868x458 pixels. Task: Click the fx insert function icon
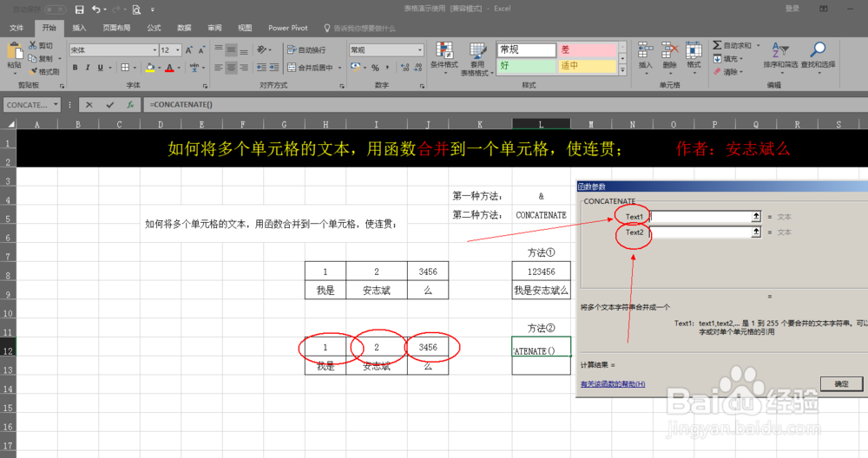130,105
